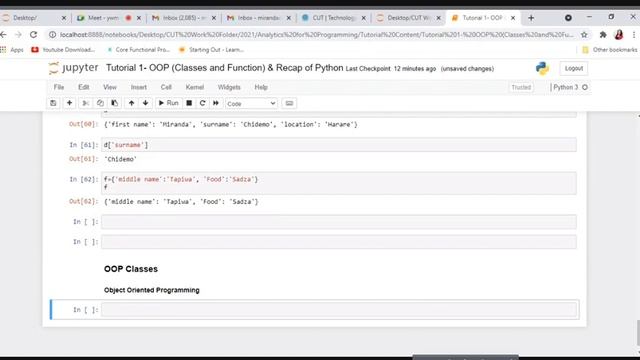Open the Cell menu
This screenshot has width=640, height=360.
(166, 87)
